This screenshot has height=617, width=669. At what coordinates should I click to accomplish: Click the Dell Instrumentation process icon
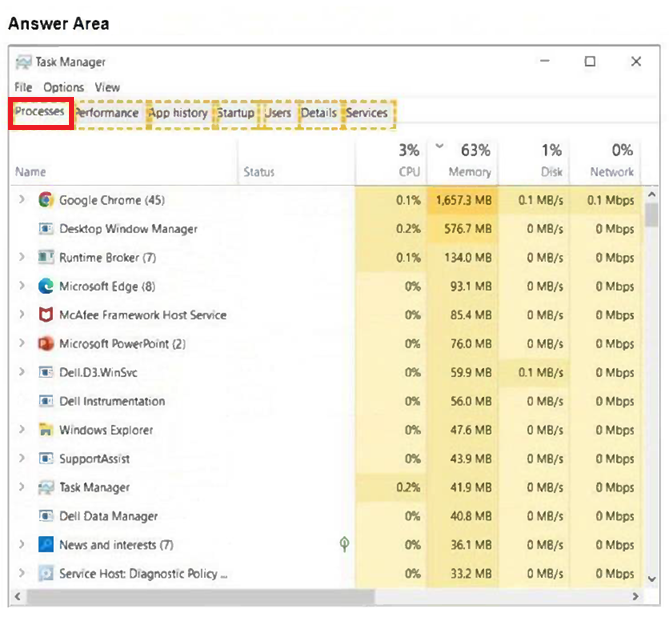click(46, 401)
